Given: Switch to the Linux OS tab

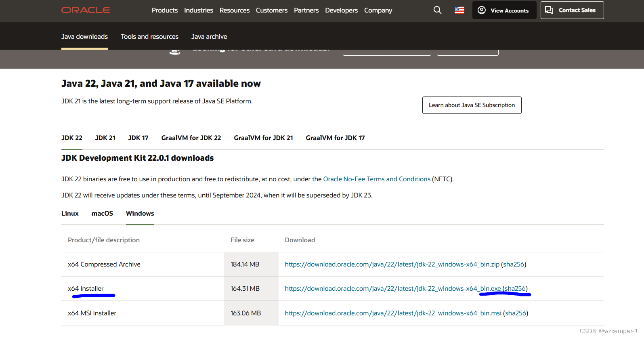Looking at the screenshot, I should click(x=70, y=213).
